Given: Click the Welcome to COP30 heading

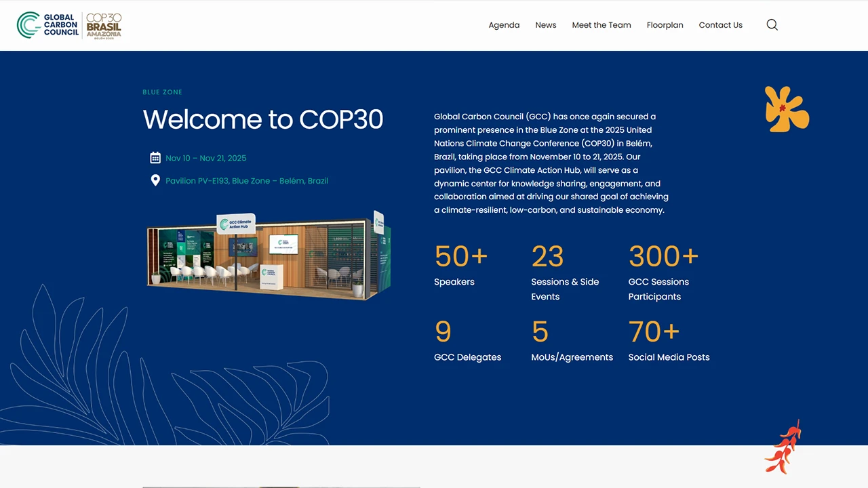Looking at the screenshot, I should [x=262, y=119].
